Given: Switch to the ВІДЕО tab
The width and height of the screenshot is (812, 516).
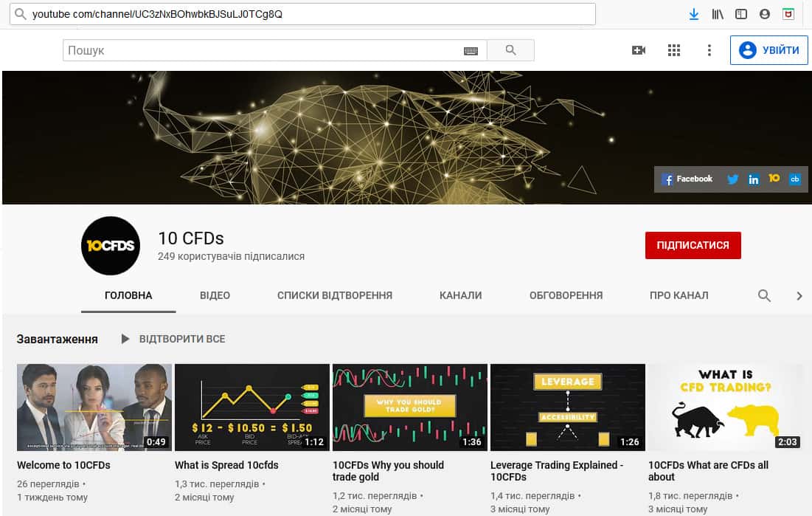Looking at the screenshot, I should coord(215,295).
